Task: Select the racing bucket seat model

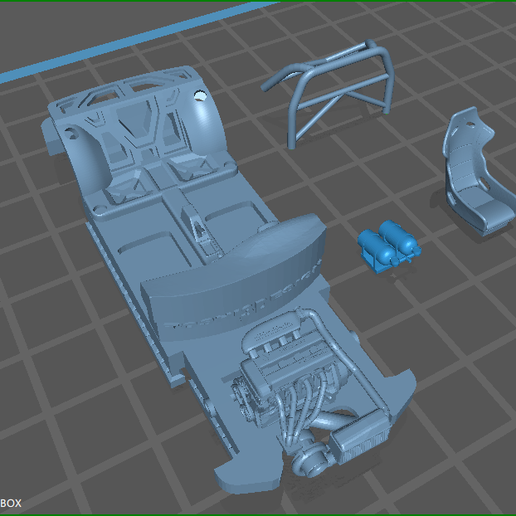Action: click(477, 172)
